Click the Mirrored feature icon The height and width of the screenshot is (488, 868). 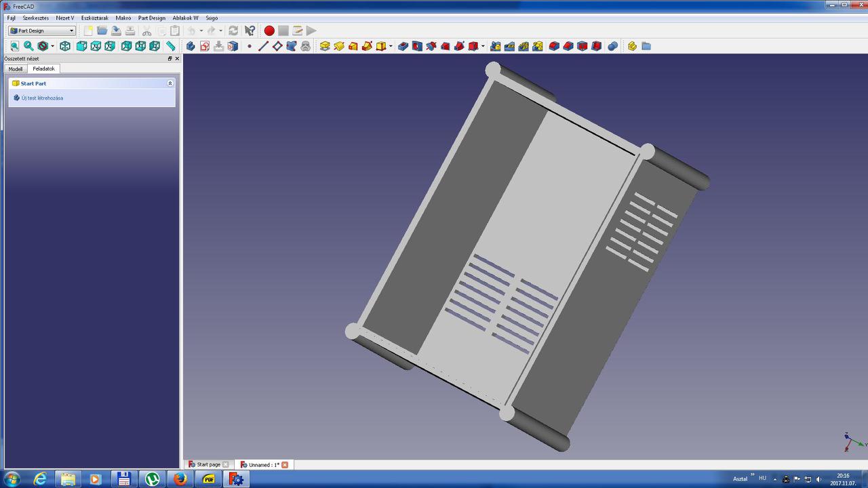point(496,46)
